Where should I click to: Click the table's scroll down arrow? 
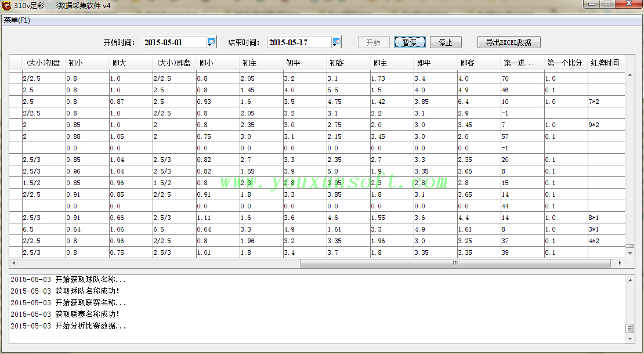tap(629, 254)
